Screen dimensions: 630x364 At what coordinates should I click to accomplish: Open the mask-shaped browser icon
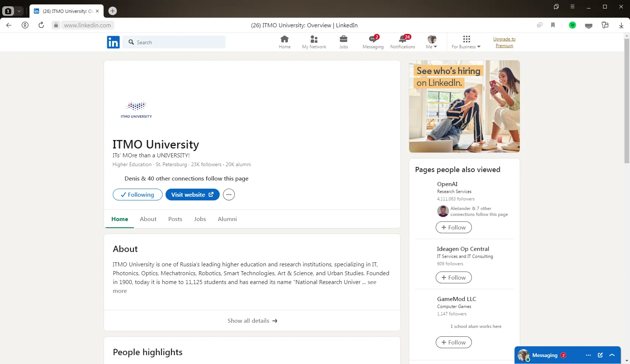[x=589, y=25]
